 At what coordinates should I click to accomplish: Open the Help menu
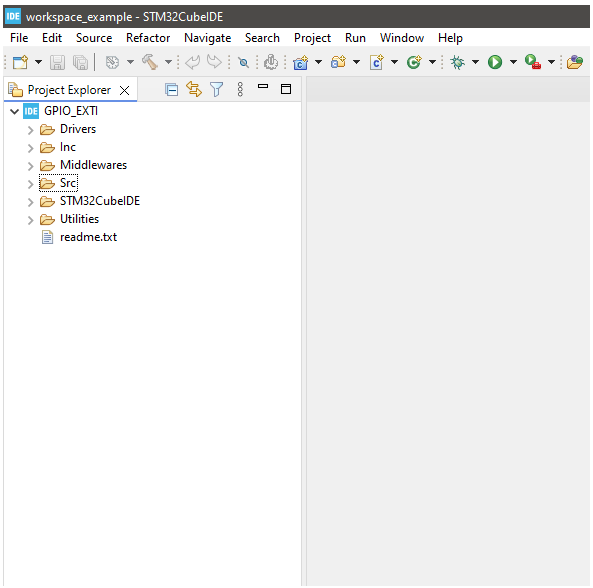450,38
